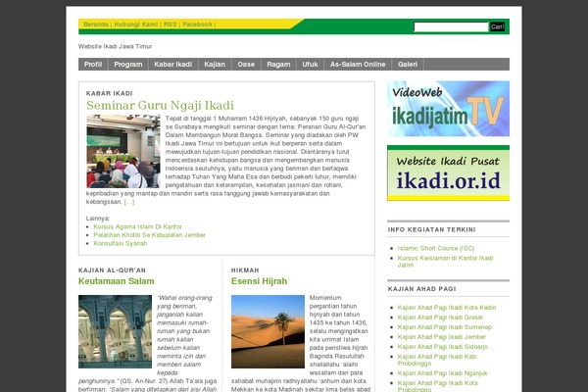Open the Esensi Hijrah article title

[259, 281]
